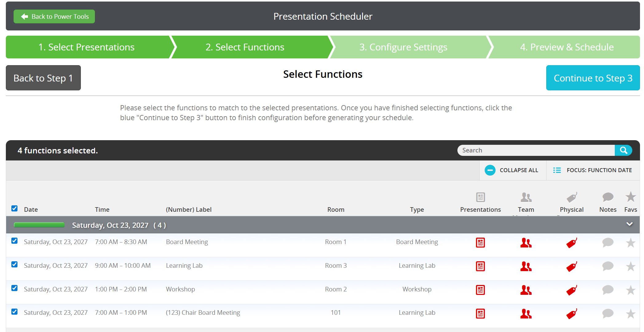
Task: Click Continue to Step 3 button
Action: click(x=593, y=78)
